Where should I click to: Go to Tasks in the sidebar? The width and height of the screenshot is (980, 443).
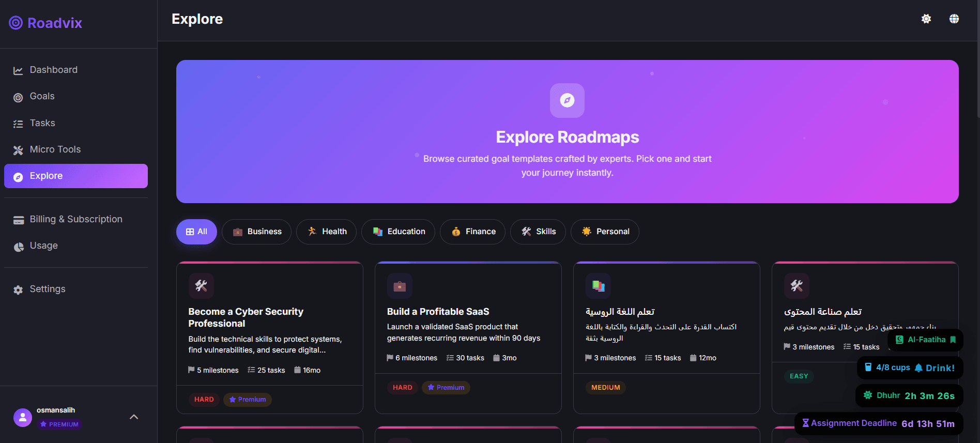pos(76,123)
